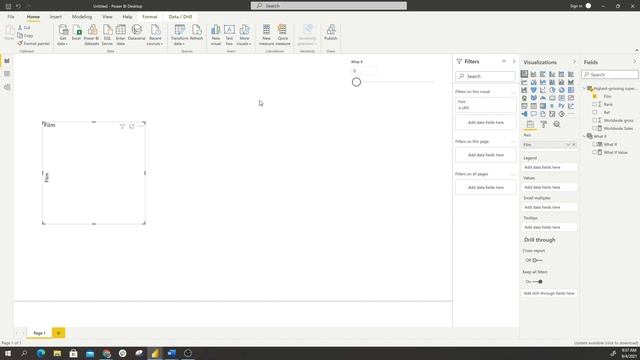The image size is (640, 360).
Task: Open Recent sources dropdown
Action: 155,35
